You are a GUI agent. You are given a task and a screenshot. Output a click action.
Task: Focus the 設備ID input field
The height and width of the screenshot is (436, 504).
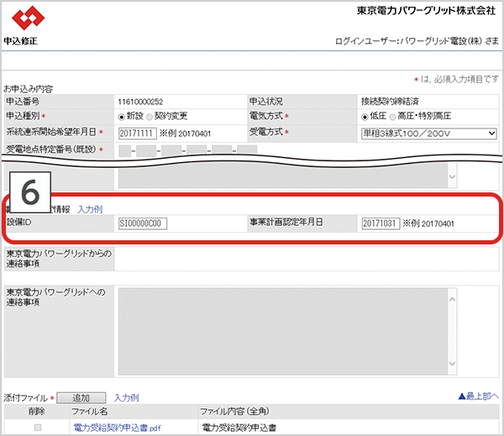pyautogui.click(x=143, y=223)
